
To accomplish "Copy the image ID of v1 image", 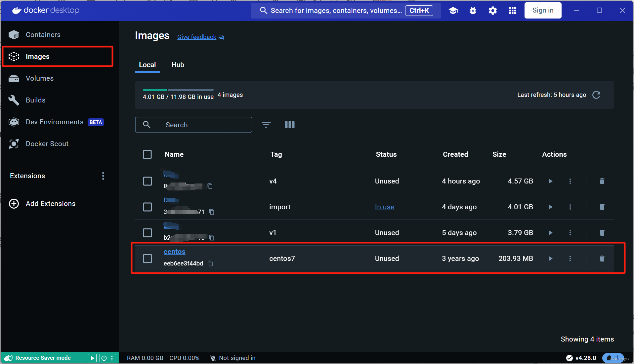I will pos(212,238).
